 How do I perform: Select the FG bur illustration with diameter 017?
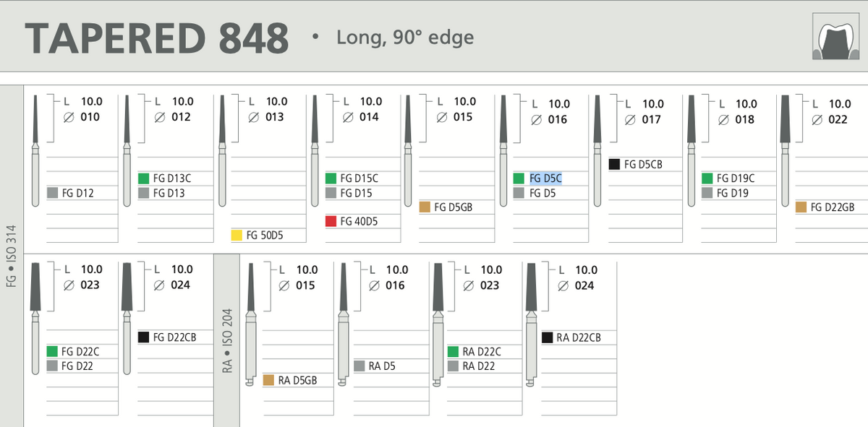(597, 151)
